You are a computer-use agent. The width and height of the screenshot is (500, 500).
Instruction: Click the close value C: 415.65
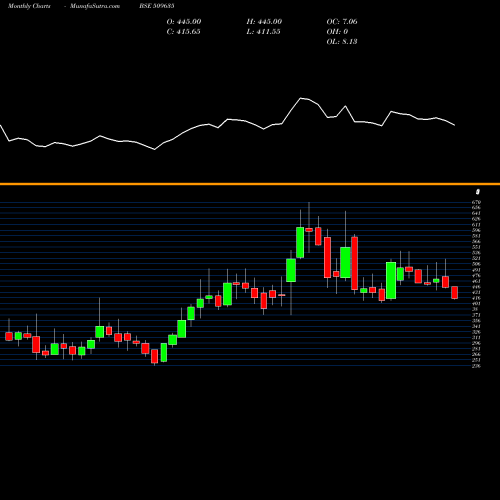click(184, 32)
